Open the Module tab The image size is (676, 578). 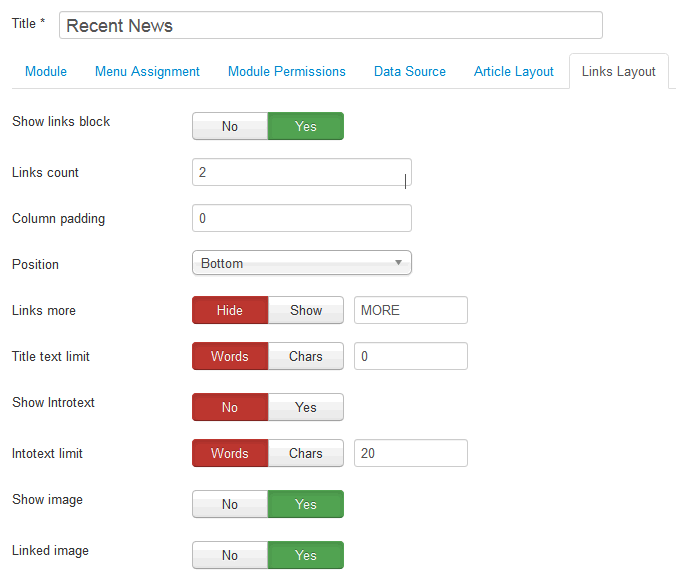(x=46, y=71)
